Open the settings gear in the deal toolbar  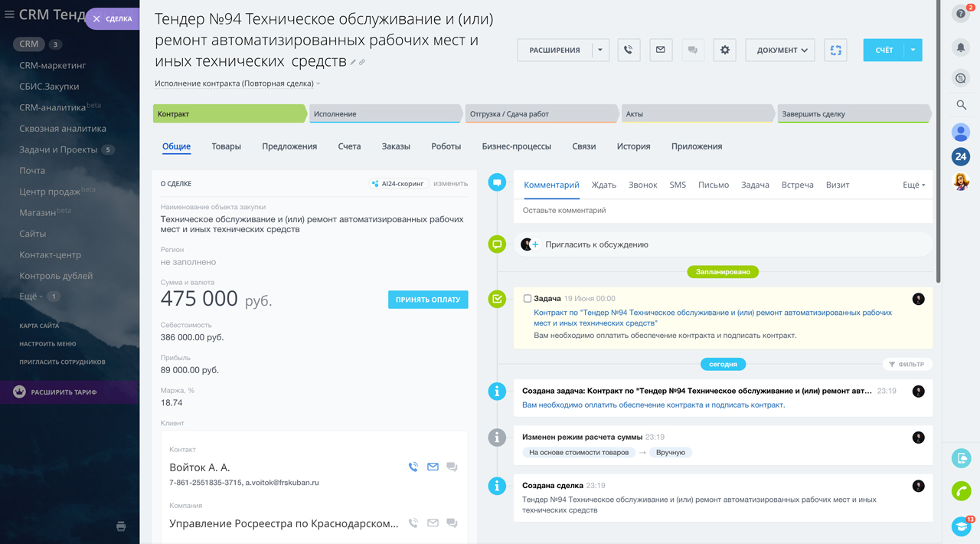point(724,50)
